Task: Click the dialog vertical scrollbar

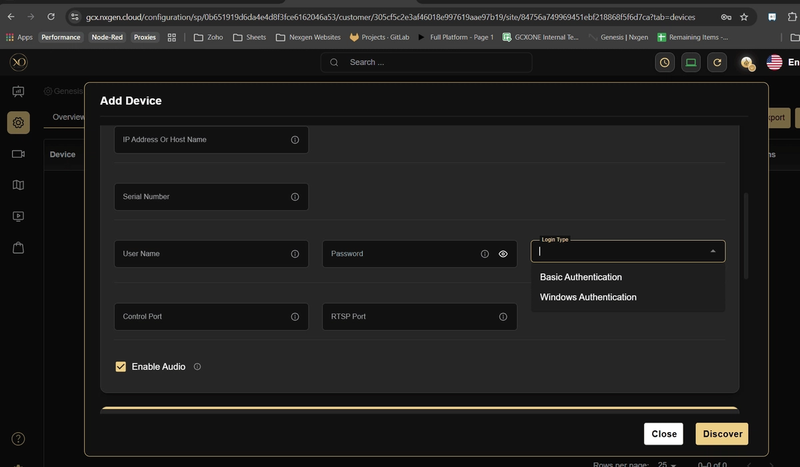Action: (746, 236)
